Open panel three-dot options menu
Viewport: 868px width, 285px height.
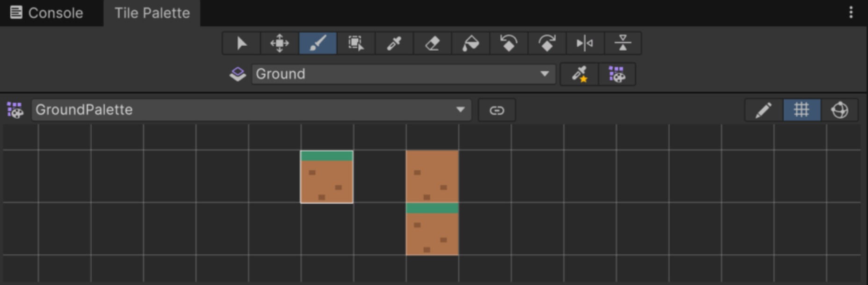(851, 13)
